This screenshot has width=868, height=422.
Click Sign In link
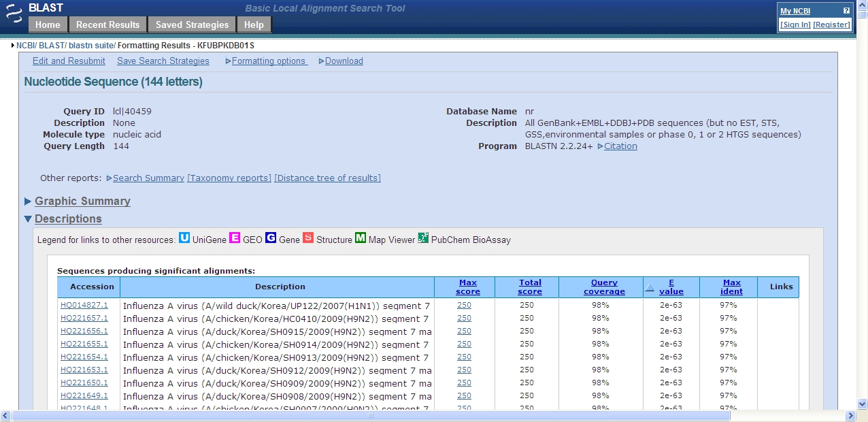795,25
